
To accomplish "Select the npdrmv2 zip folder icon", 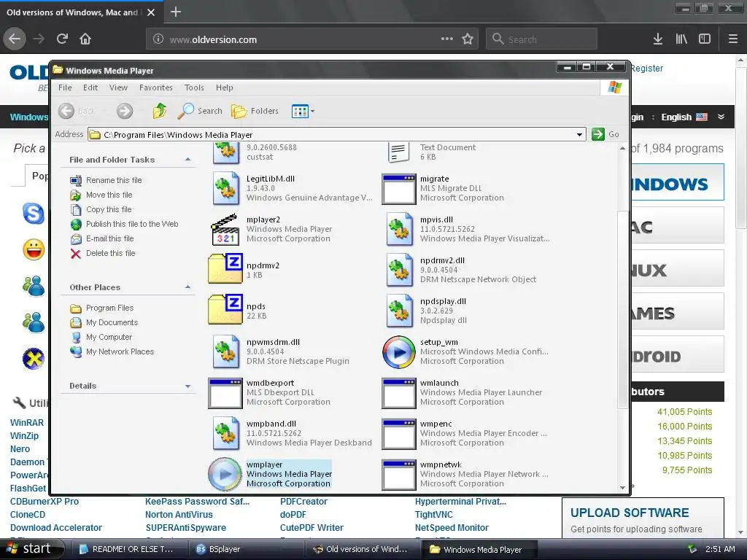I will coord(225,270).
